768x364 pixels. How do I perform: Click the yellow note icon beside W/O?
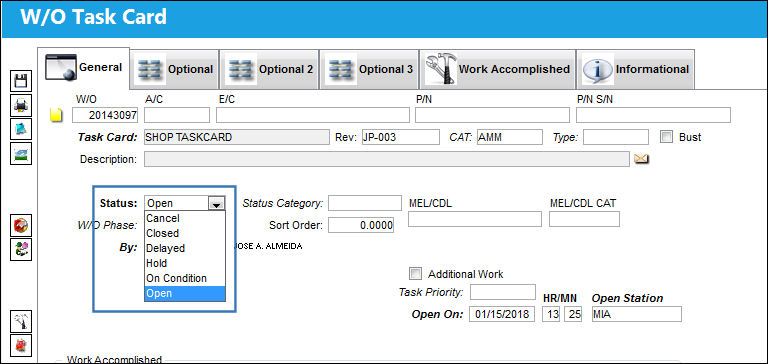(x=57, y=116)
